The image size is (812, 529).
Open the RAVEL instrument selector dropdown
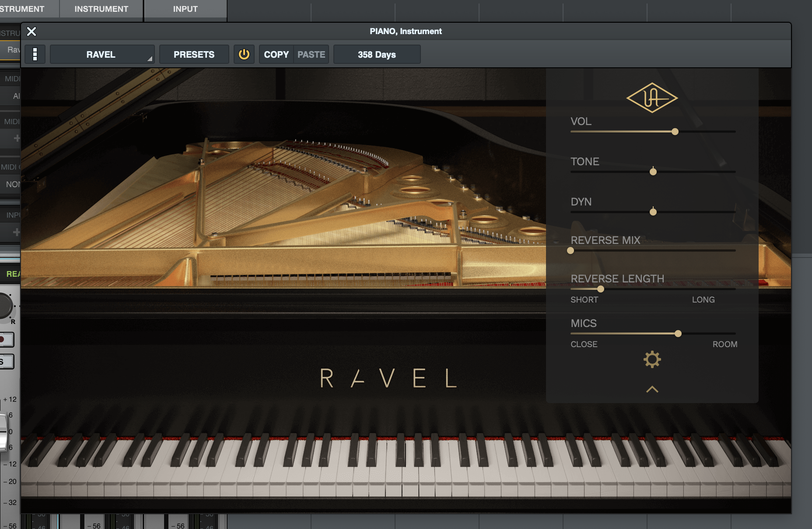pyautogui.click(x=102, y=54)
